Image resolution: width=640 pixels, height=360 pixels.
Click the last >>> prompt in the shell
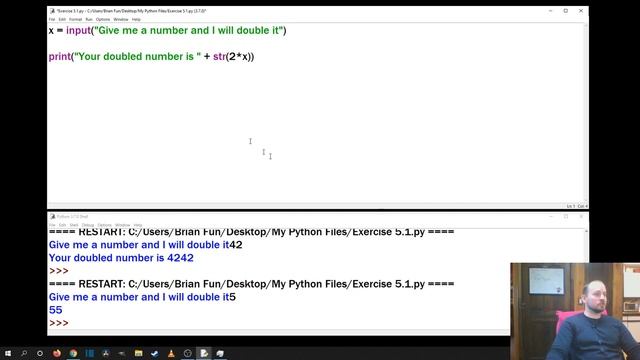point(58,323)
